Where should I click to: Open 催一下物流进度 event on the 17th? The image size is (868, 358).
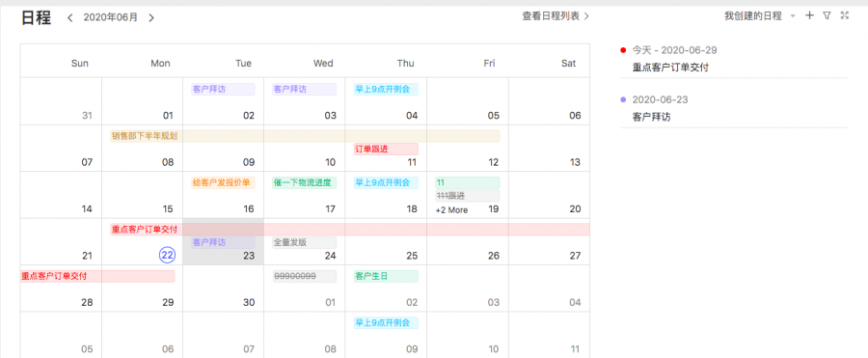305,183
